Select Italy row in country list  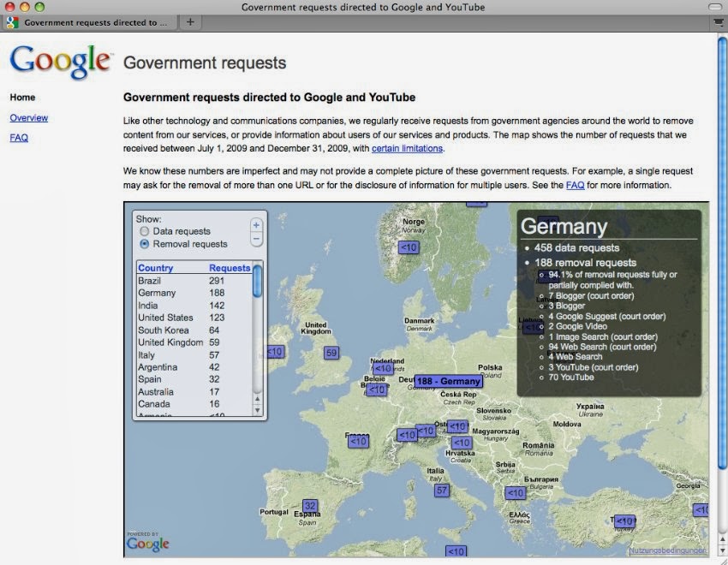coord(194,355)
